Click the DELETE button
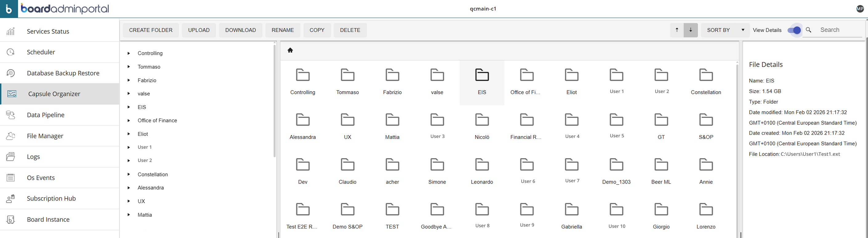Screen dimensions: 868x238 (x=350, y=30)
